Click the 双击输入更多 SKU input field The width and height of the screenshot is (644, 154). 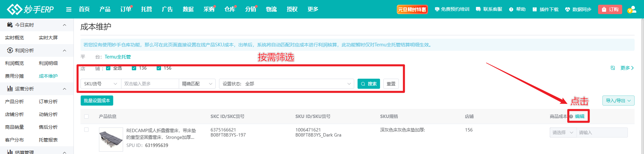150,84
